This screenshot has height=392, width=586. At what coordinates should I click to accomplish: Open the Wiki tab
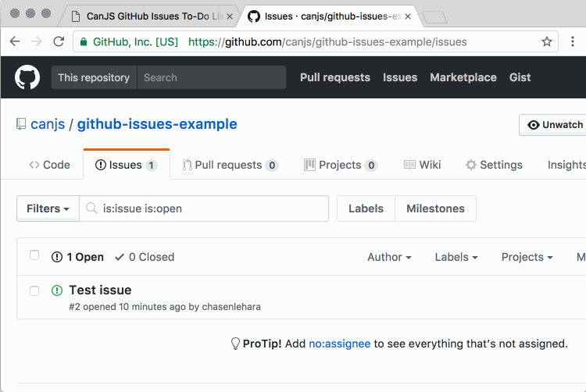[x=422, y=165]
